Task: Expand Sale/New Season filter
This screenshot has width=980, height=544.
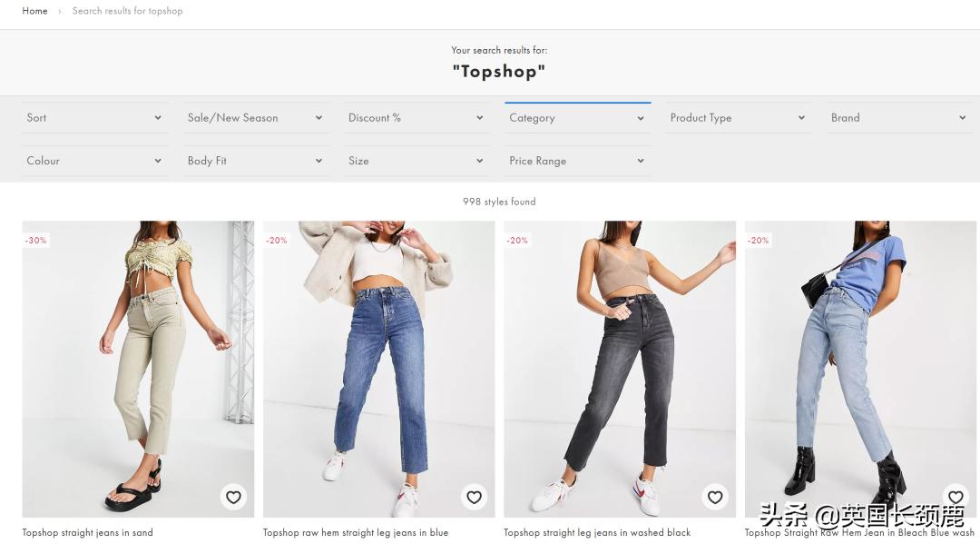Action: [x=256, y=117]
